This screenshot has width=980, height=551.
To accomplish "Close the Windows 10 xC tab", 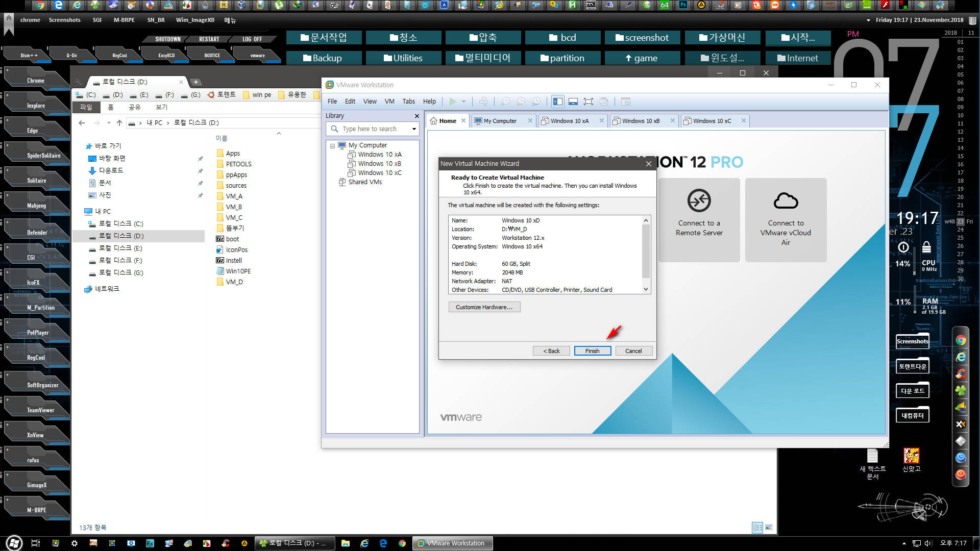I will [744, 121].
